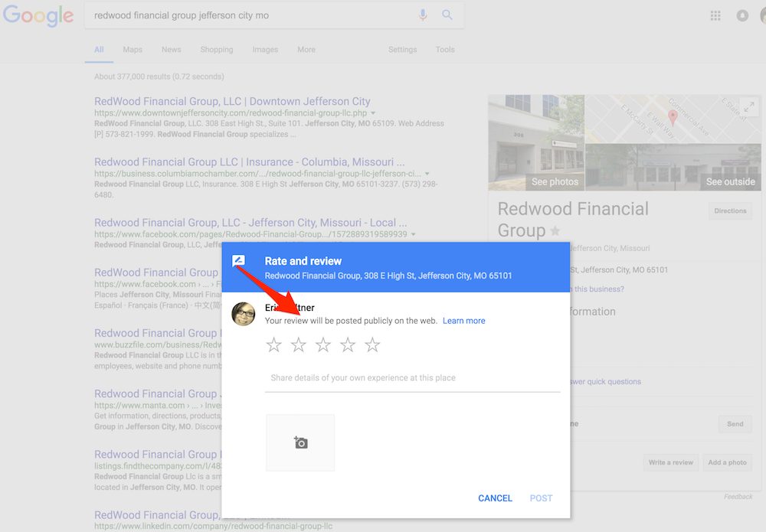Viewport: 766px width, 532px height.
Task: Click the magnifying glass search icon
Action: click(447, 15)
